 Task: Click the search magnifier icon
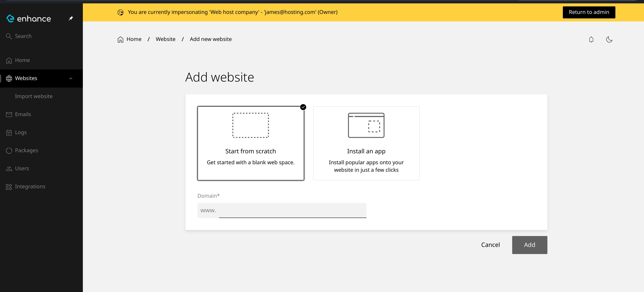[x=9, y=36]
